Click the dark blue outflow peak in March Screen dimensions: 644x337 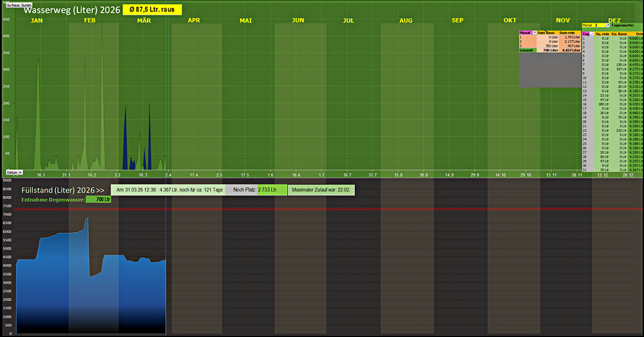[x=126, y=129]
